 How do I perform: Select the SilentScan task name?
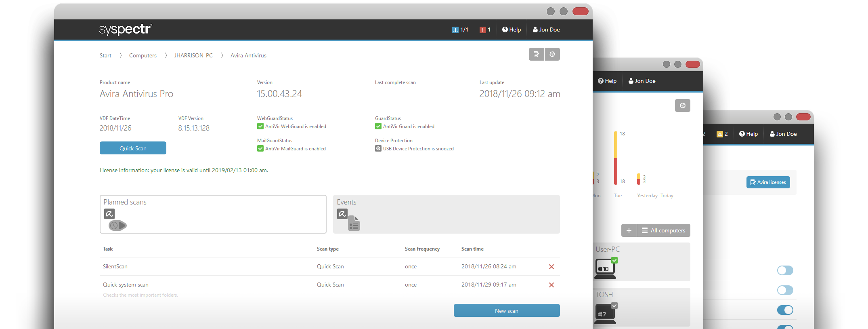(x=115, y=266)
